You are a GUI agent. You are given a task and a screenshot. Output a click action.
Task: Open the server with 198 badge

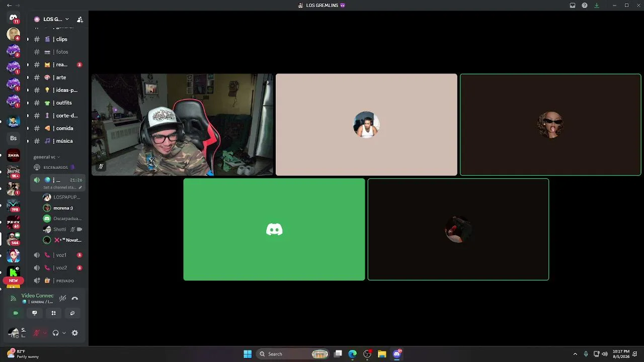click(x=14, y=206)
